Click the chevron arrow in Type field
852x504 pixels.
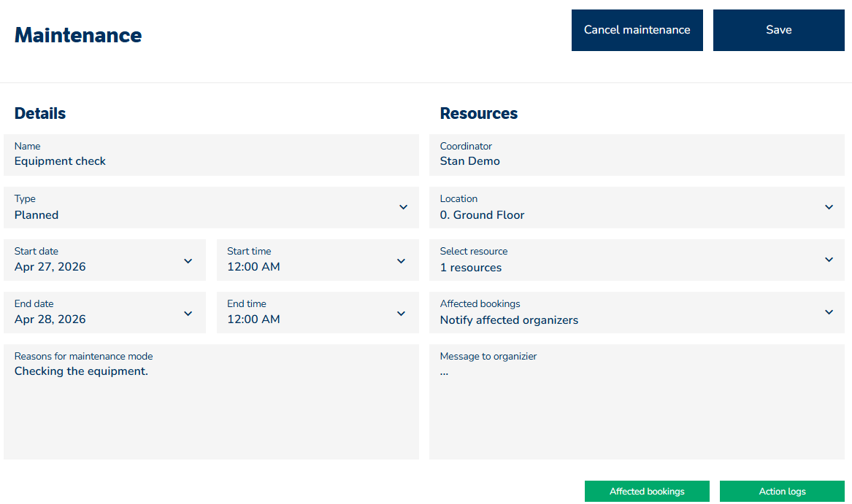point(403,207)
